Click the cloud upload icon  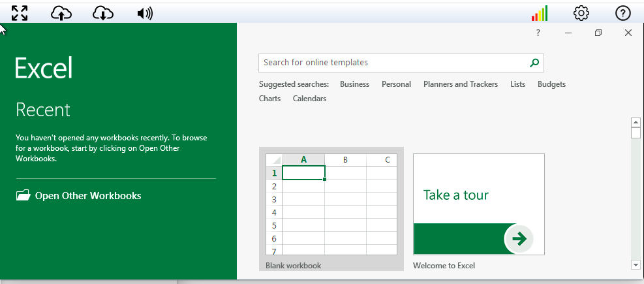61,14
